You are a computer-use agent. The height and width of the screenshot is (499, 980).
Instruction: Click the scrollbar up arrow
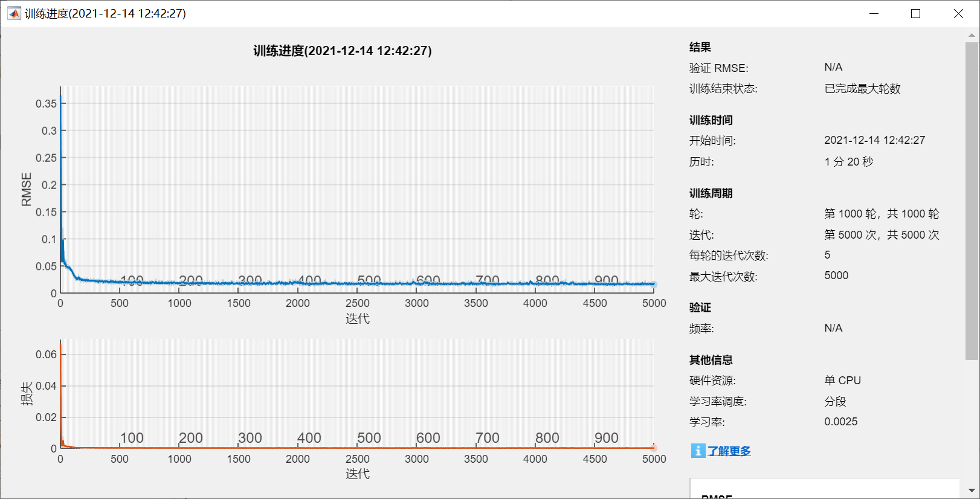coord(972,35)
